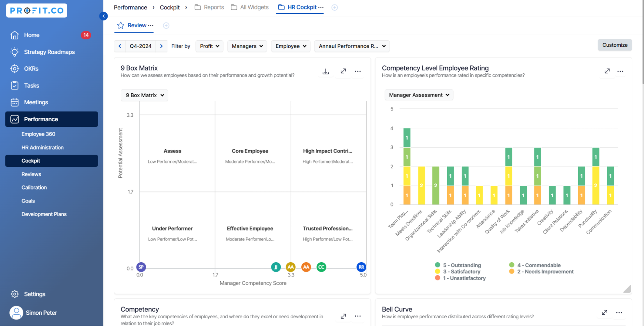Click the Q4-2024 period label

[x=140, y=46]
